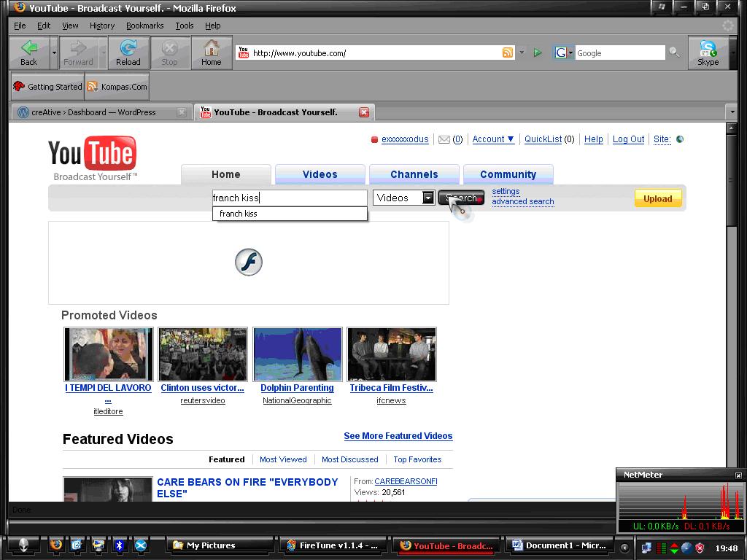This screenshot has width=747, height=560.
Task: Click the RSS feed icon in the address bar
Action: point(509,52)
